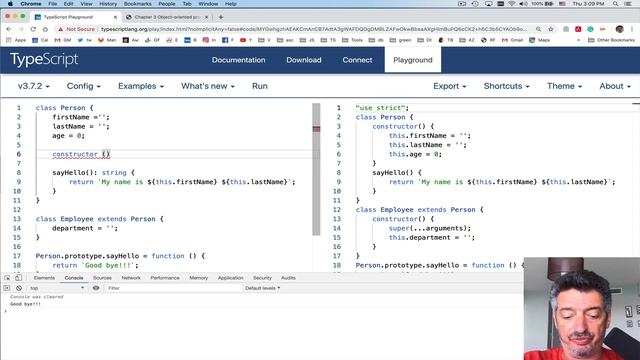Toggle the device toolbar icon
The width and height of the screenshot is (640, 360).
point(18,278)
